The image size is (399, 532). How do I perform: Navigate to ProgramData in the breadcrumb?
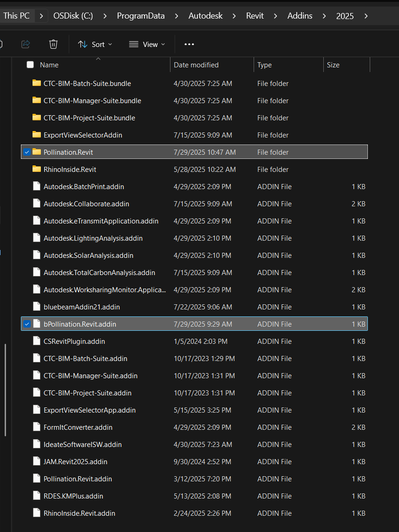[x=141, y=16]
